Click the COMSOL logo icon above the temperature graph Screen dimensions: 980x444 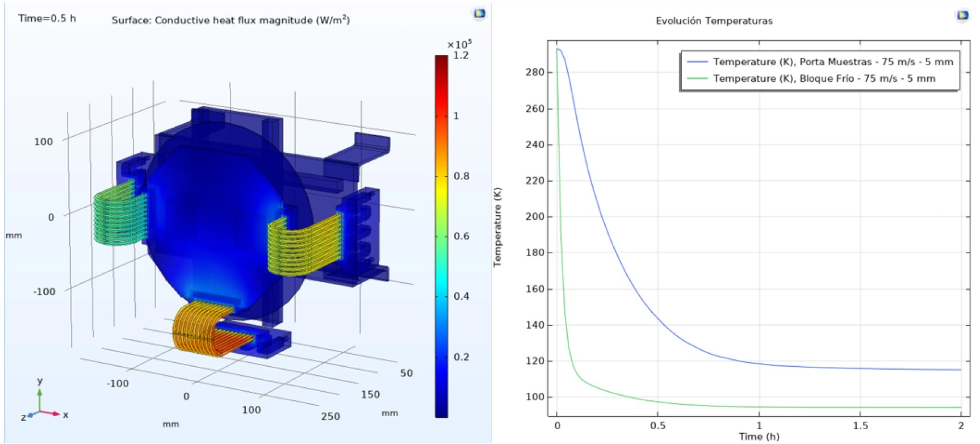point(962,15)
